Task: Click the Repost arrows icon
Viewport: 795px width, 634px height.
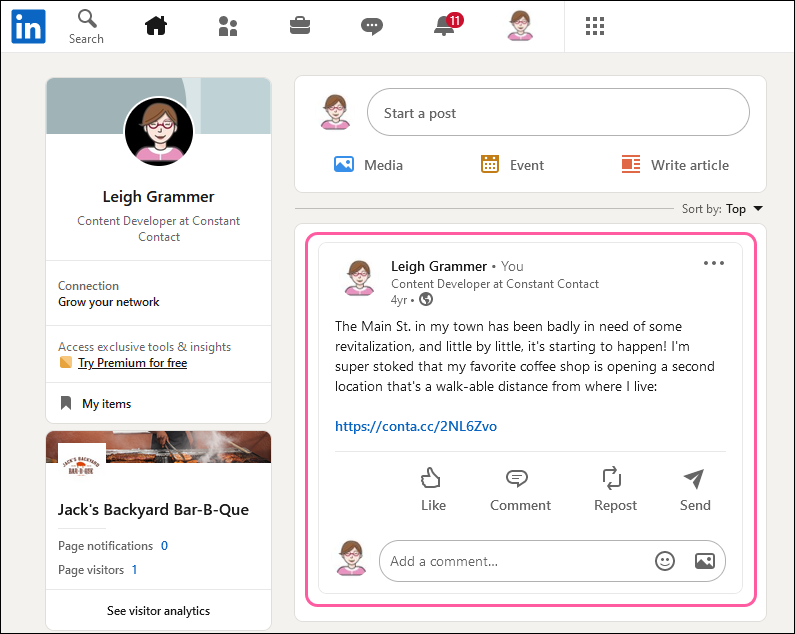Action: (x=611, y=478)
